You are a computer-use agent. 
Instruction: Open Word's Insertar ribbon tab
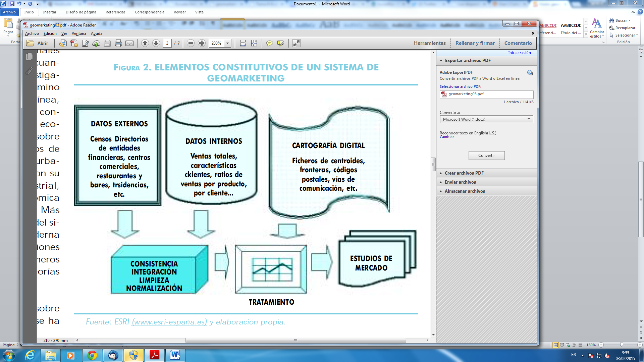click(x=50, y=12)
